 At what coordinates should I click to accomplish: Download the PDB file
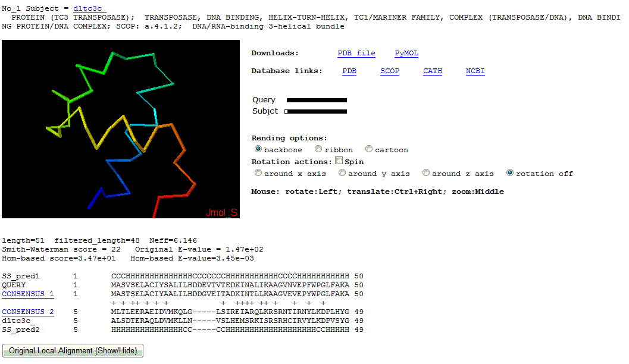pyautogui.click(x=356, y=53)
